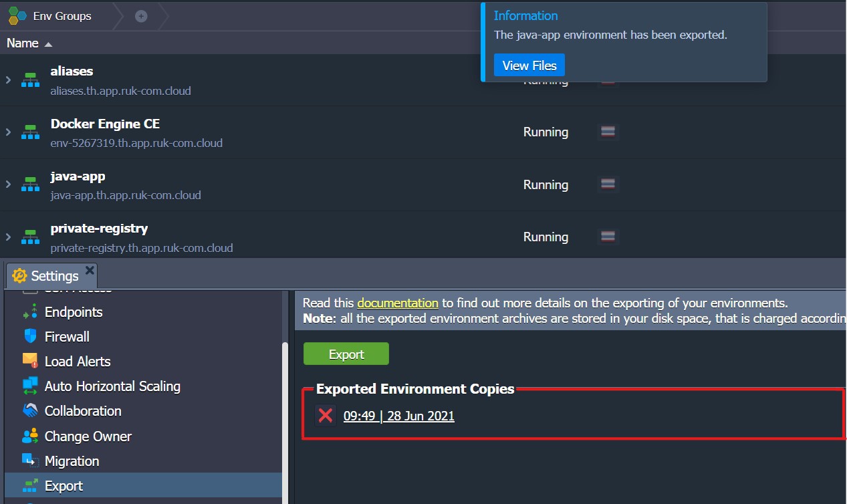Click the java-app environment icon
Viewport: 847px width, 504px height.
[x=30, y=184]
